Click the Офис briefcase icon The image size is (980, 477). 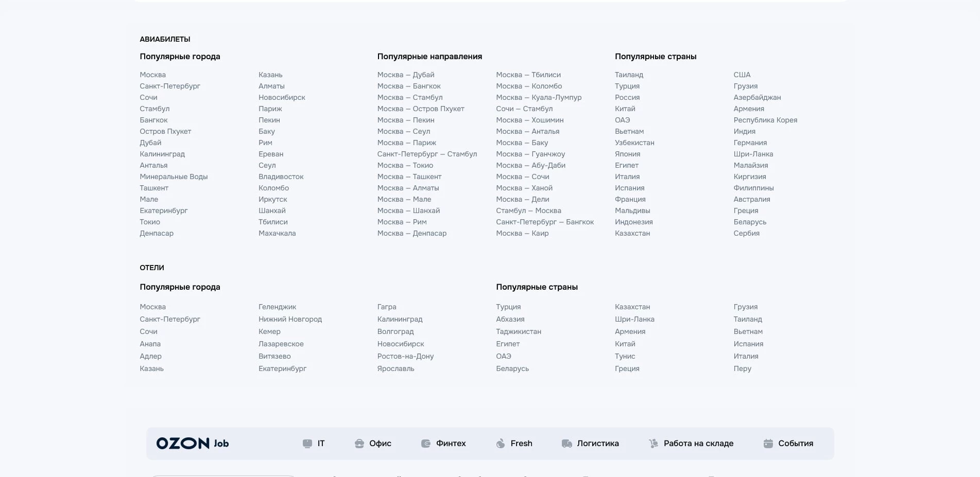[359, 444]
